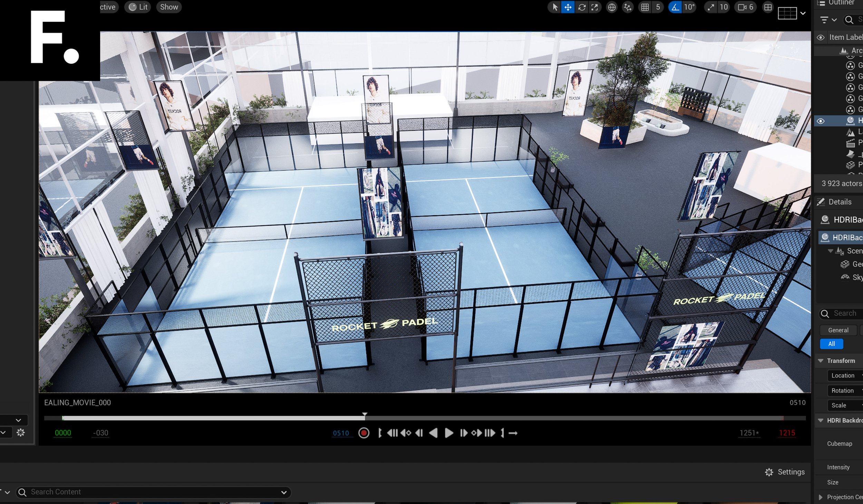Focus the Search Content field
863x504 pixels.
(154, 492)
